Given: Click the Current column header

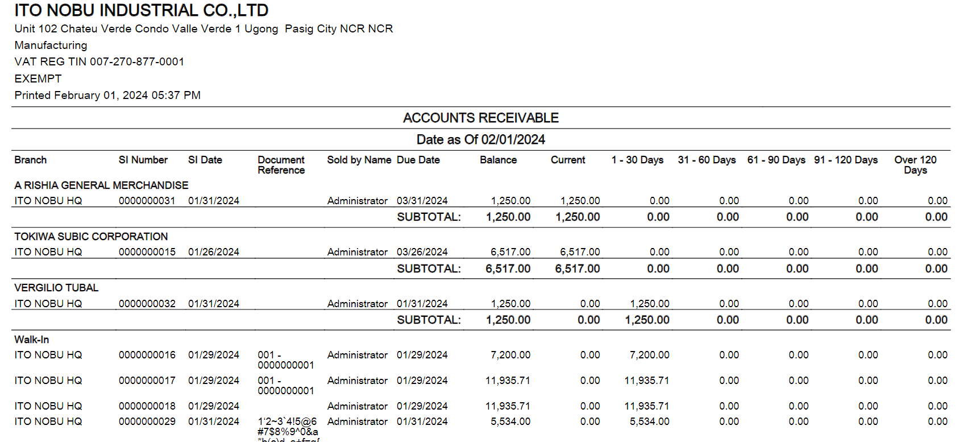Looking at the screenshot, I should point(568,160).
